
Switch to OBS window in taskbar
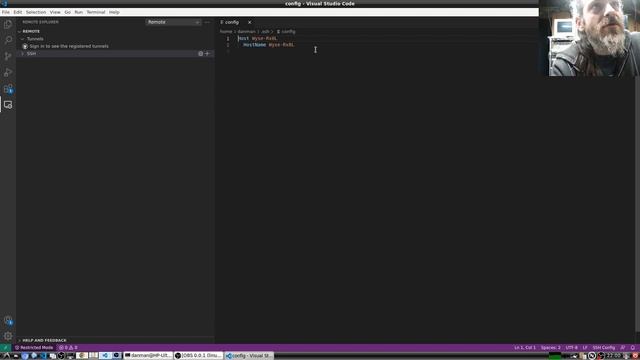pos(198,356)
